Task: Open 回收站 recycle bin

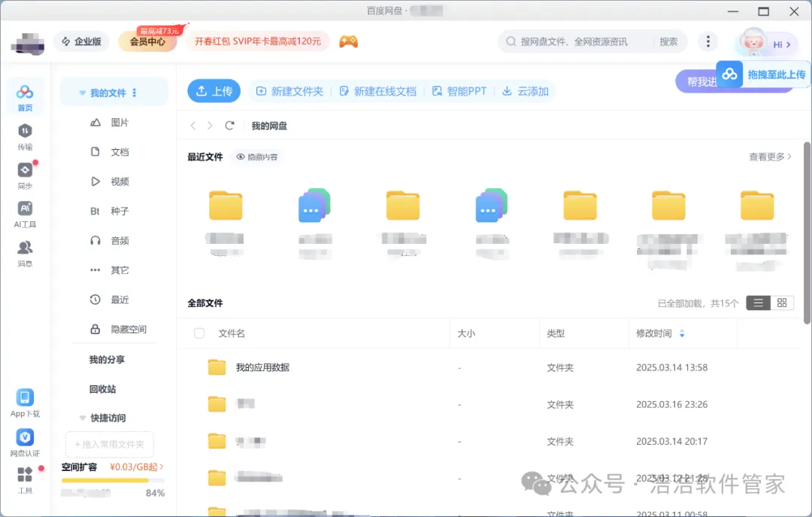Action: click(x=102, y=389)
